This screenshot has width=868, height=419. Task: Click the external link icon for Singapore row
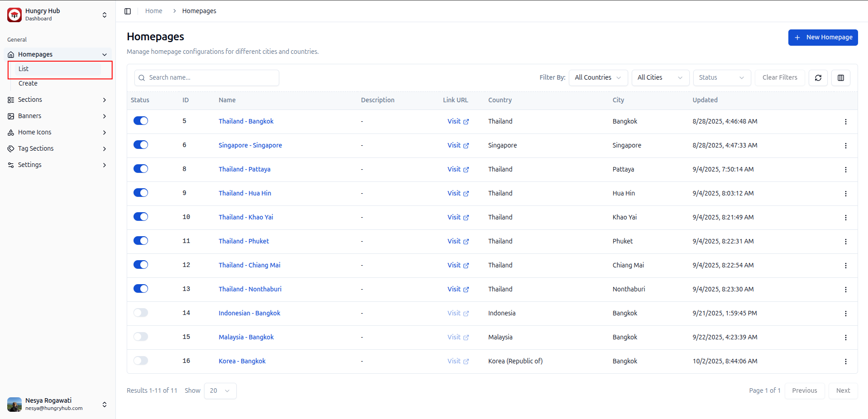466,146
